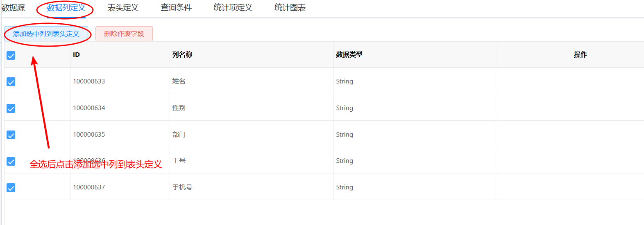Click the 数据类型 column header
644x225 pixels.
point(349,54)
